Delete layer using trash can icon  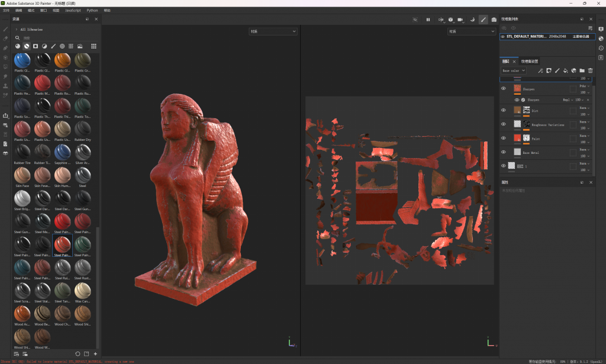(x=590, y=70)
